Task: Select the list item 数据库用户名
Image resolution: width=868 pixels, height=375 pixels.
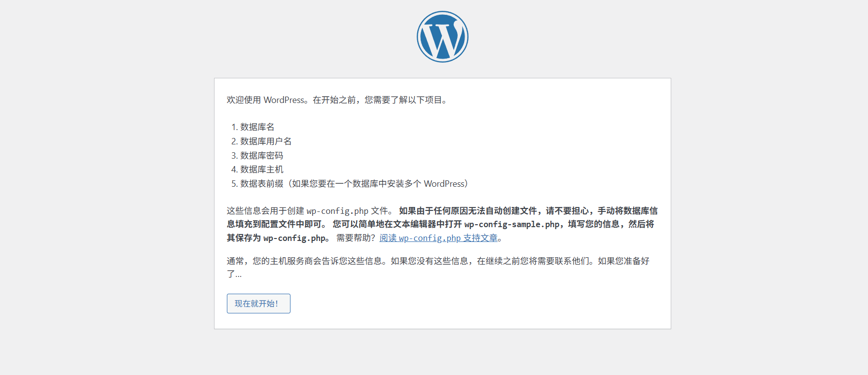Action: coord(266,141)
